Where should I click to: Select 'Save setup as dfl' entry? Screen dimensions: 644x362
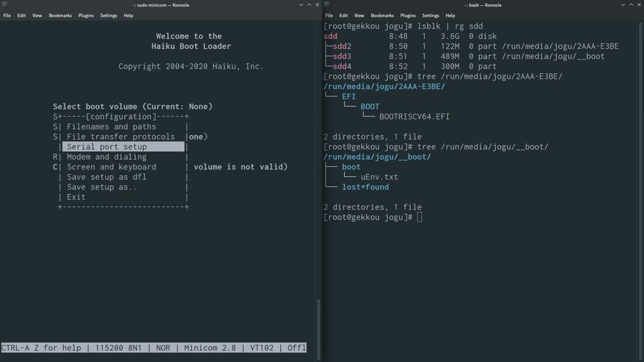coord(107,177)
